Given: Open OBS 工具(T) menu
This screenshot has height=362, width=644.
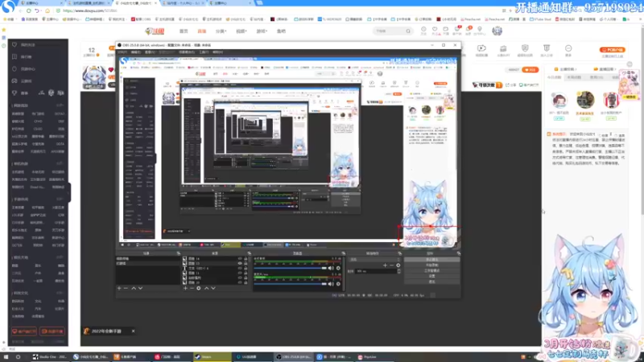Looking at the screenshot, I should pyautogui.click(x=204, y=52).
